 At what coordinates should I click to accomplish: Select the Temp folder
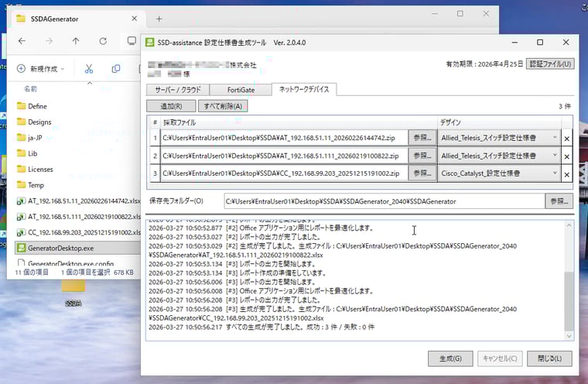point(30,185)
